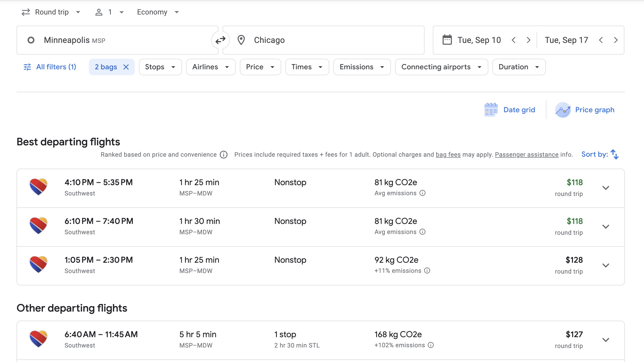This screenshot has width=644, height=362.
Task: Click the origin circle icon
Action: pyautogui.click(x=31, y=40)
